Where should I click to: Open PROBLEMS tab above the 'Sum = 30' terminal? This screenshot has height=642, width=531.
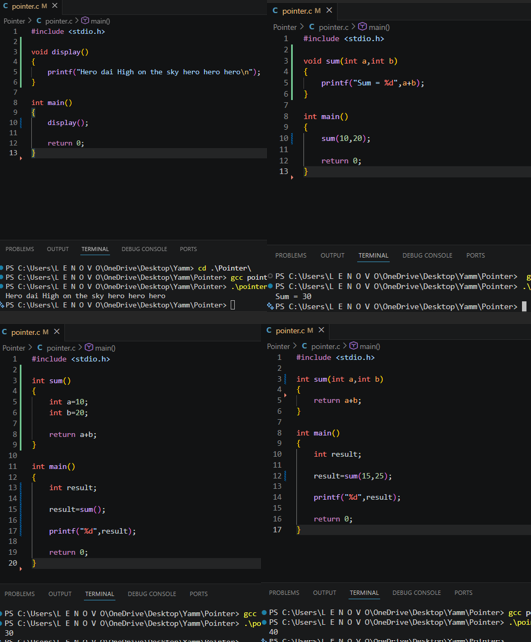pyautogui.click(x=291, y=255)
